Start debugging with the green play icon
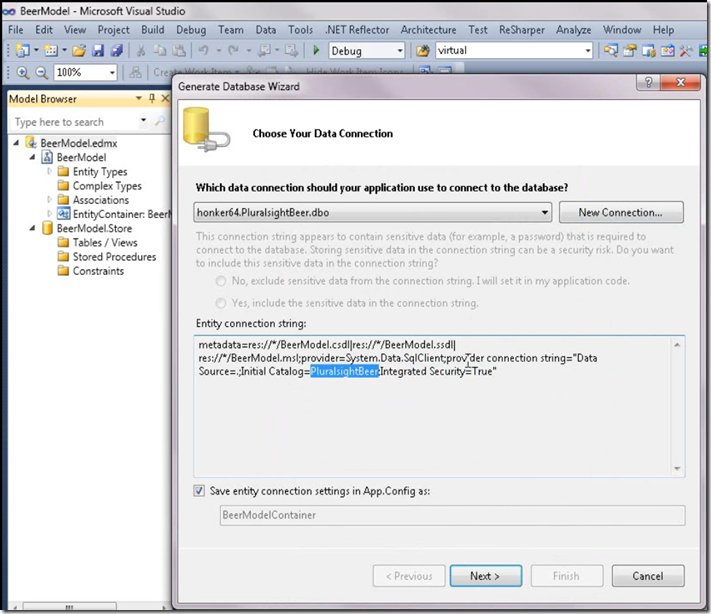The width and height of the screenshot is (711, 614). click(316, 50)
